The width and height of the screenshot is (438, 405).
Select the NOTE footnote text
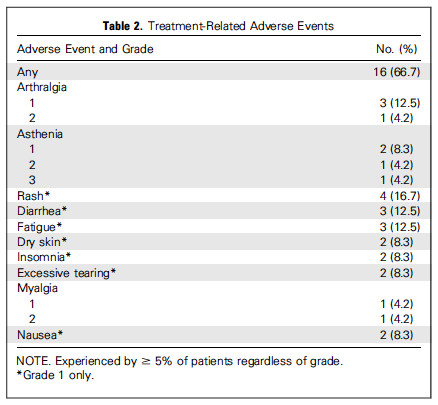179,361
